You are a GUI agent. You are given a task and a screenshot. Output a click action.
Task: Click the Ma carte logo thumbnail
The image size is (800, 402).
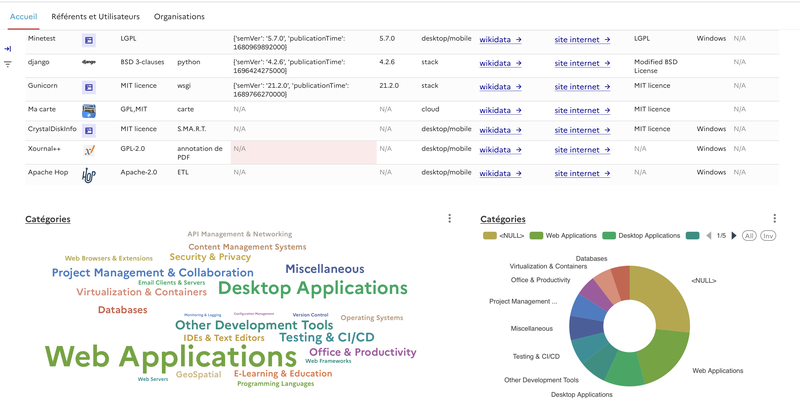pyautogui.click(x=89, y=111)
